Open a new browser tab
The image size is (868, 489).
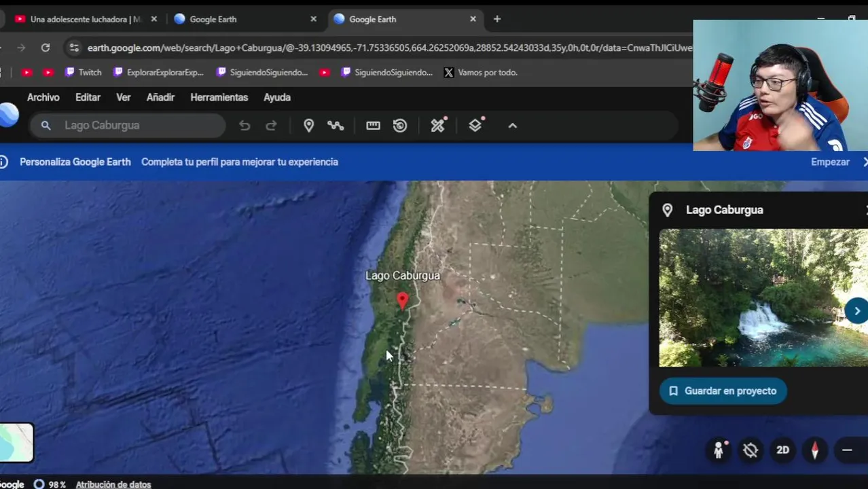pyautogui.click(x=497, y=19)
